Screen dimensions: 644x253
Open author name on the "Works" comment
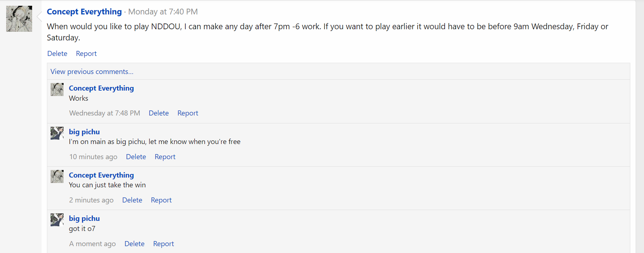(x=101, y=88)
